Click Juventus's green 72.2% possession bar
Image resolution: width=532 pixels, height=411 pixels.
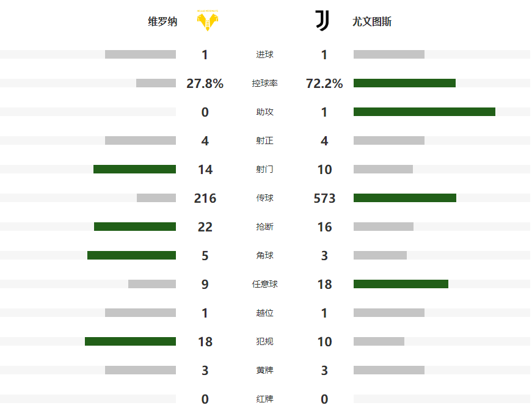click(404, 83)
